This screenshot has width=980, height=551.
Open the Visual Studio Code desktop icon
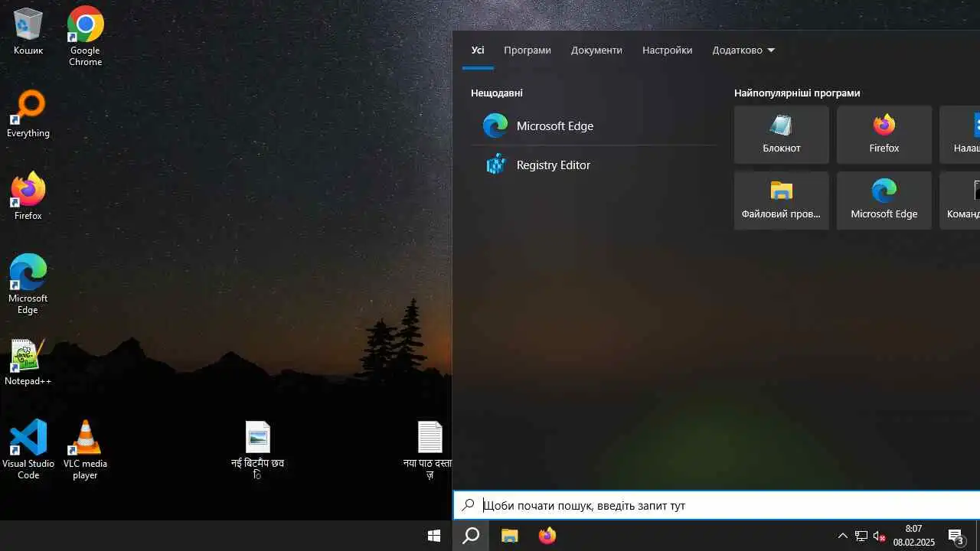click(x=28, y=450)
